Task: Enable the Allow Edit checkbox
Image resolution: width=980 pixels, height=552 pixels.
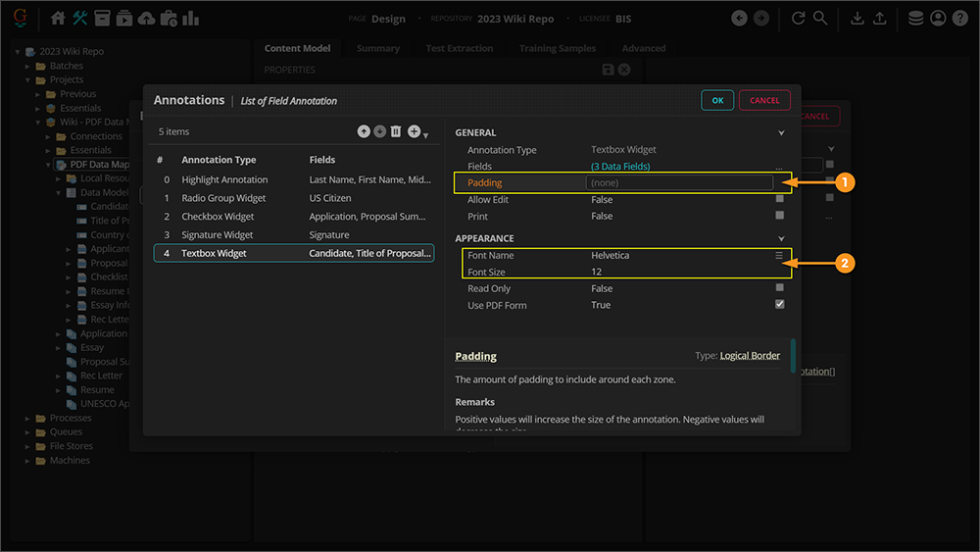Action: pos(779,199)
